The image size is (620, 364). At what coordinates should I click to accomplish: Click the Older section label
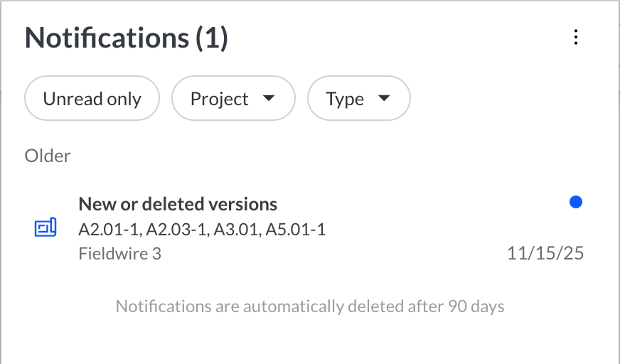(x=48, y=156)
